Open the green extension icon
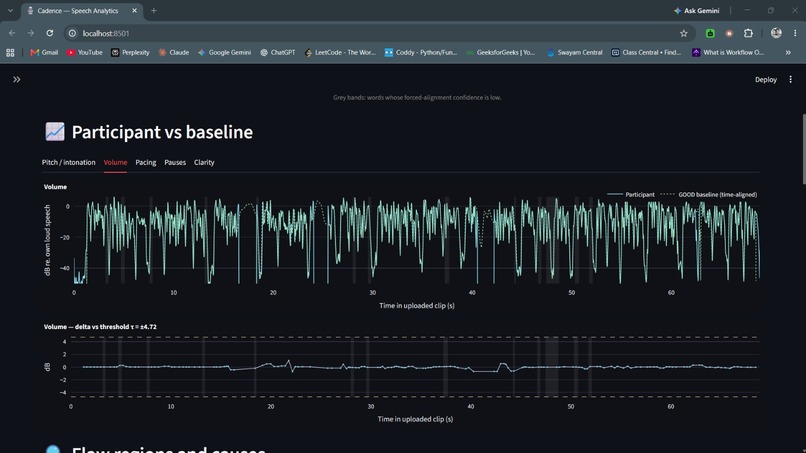The height and width of the screenshot is (453, 806). (x=710, y=33)
